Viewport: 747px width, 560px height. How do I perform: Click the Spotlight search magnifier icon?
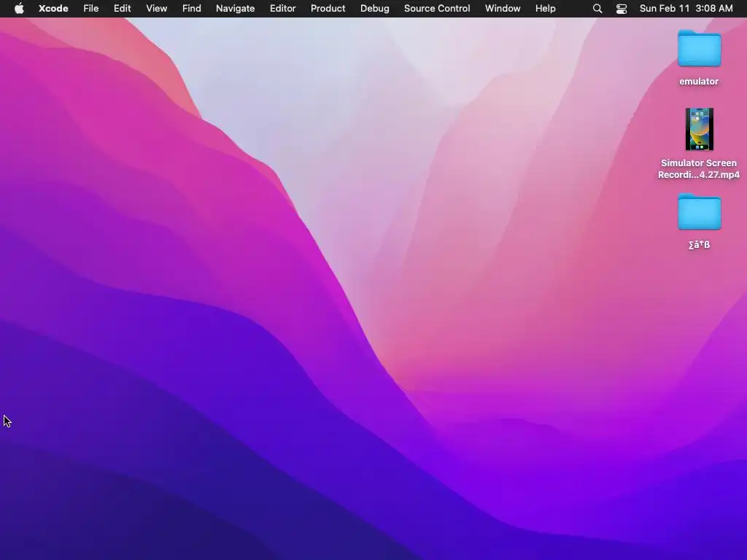(597, 9)
